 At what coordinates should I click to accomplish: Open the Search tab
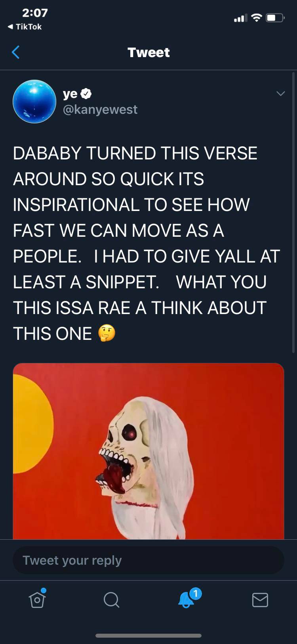pyautogui.click(x=111, y=600)
